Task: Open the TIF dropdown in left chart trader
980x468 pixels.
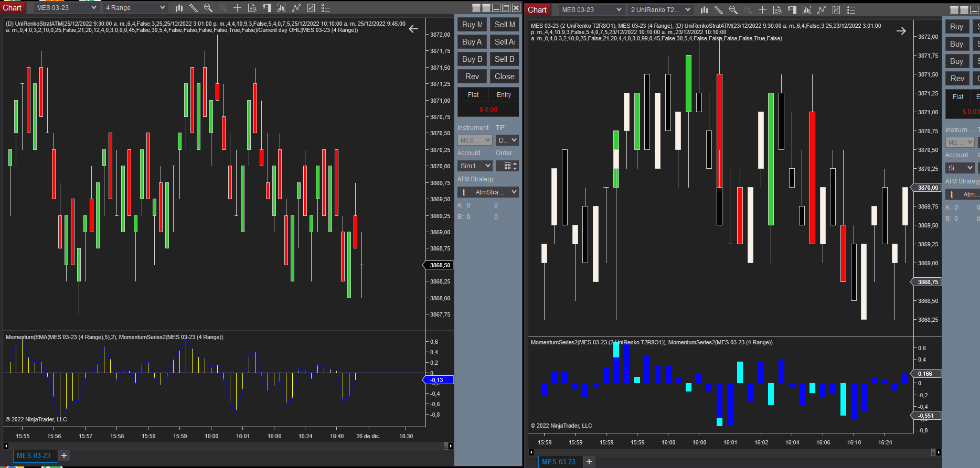Action: click(507, 140)
